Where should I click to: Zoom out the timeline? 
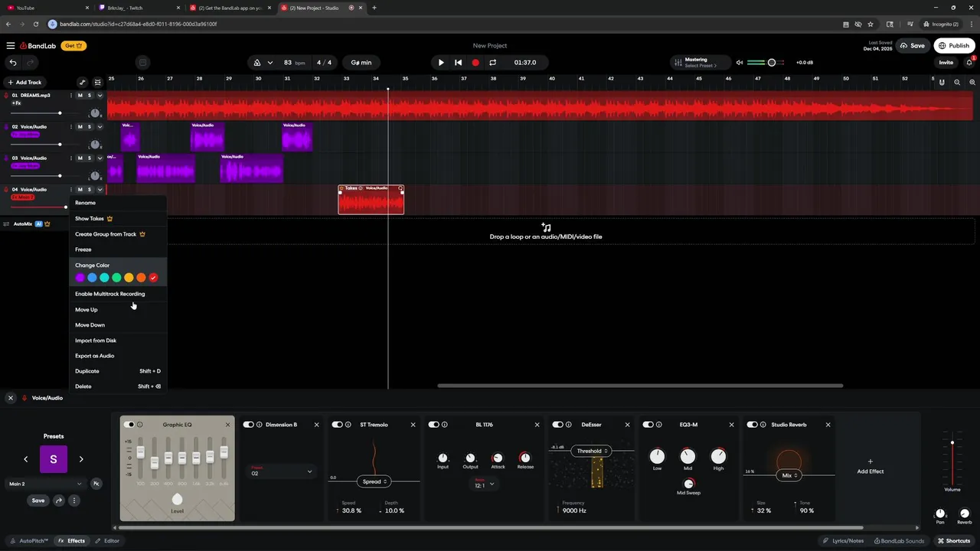pyautogui.click(x=957, y=82)
